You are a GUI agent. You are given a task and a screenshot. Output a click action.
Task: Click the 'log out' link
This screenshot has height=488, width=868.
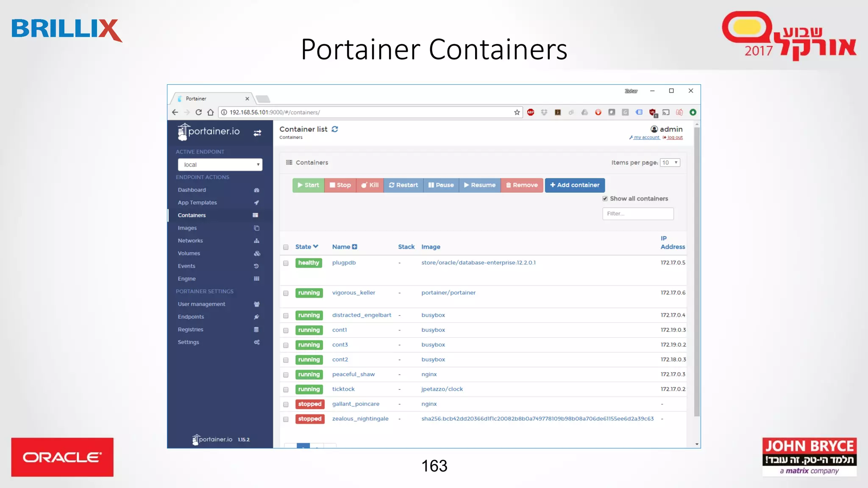(675, 138)
